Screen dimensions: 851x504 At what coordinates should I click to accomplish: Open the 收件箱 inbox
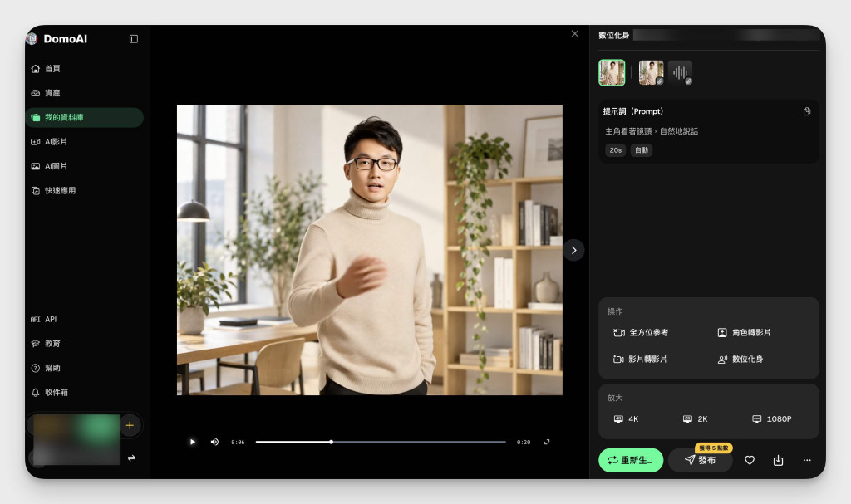49,392
